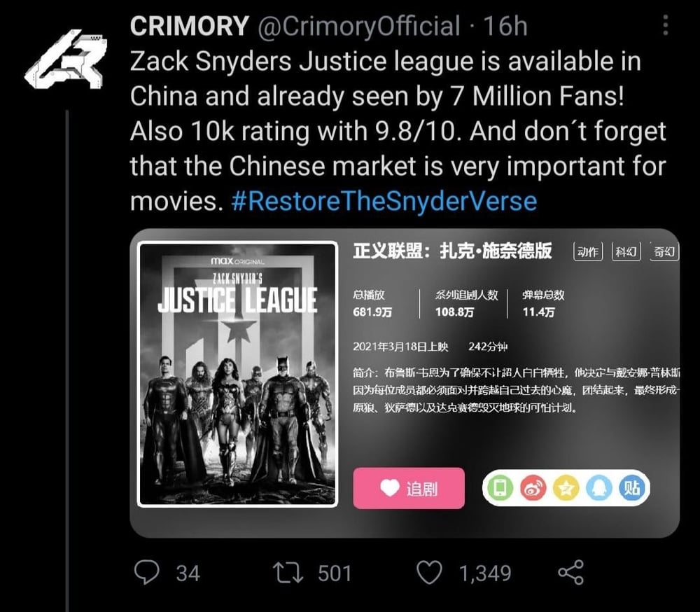Like the tweet with heart icon

coord(430,573)
